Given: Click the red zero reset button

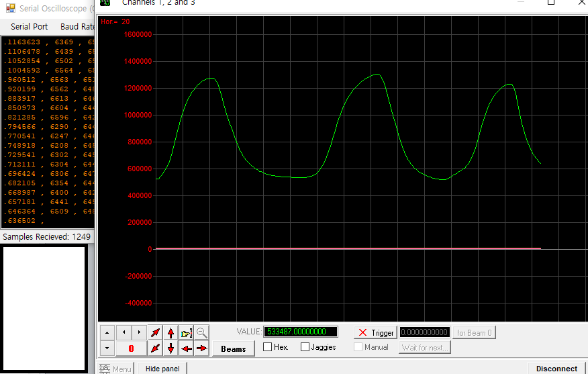Looking at the screenshot, I should click(132, 348).
